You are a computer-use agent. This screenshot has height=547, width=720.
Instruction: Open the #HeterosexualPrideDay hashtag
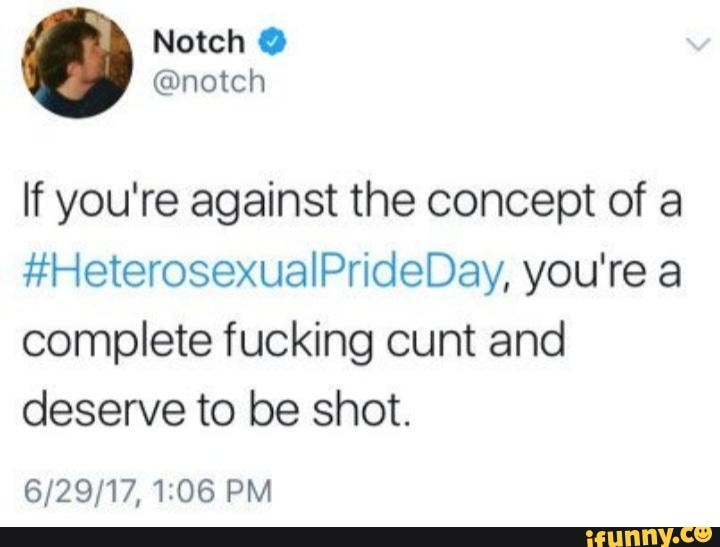(262, 275)
